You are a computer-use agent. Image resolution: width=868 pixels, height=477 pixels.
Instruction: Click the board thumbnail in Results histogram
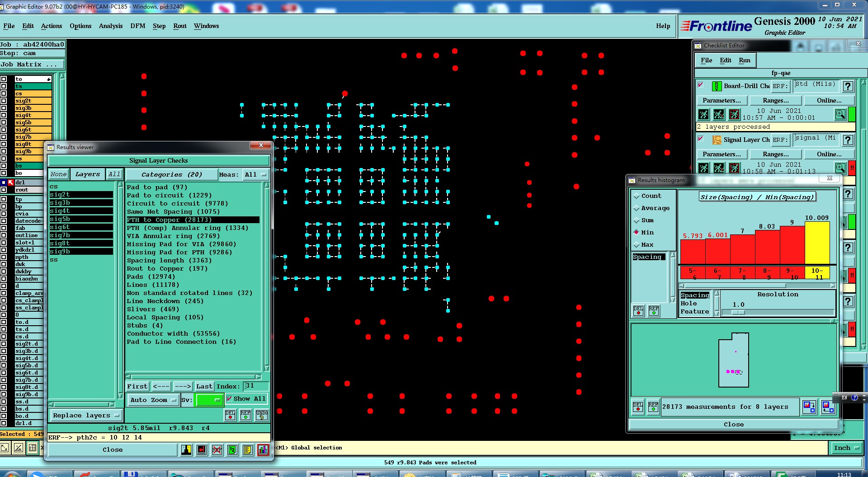click(733, 360)
